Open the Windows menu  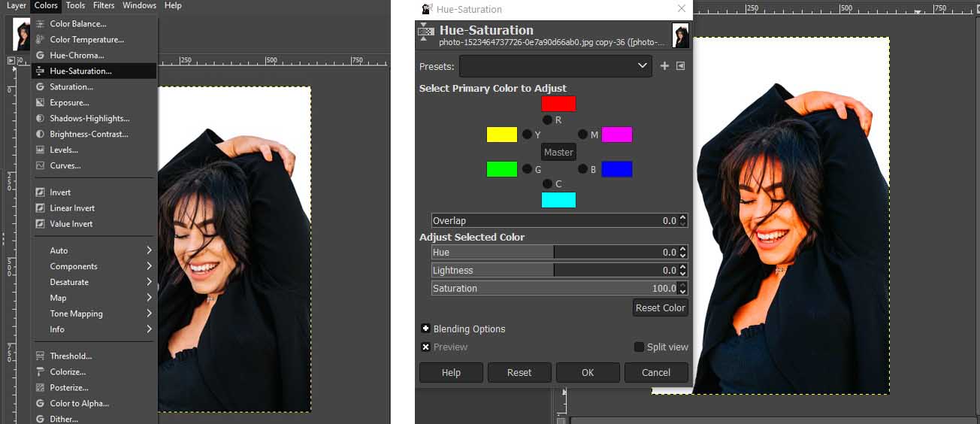[x=140, y=5]
